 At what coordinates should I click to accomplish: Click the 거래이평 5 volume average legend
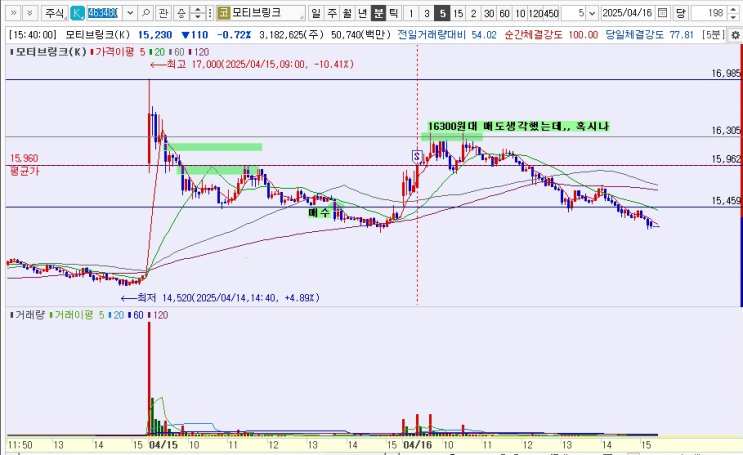pyautogui.click(x=77, y=315)
